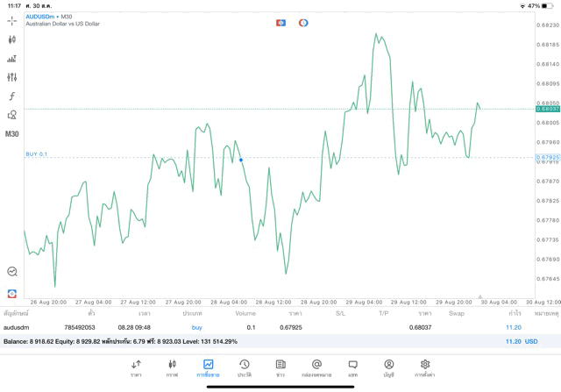Activate the crosshair cursor tool
The image size is (561, 392).
pyautogui.click(x=12, y=20)
